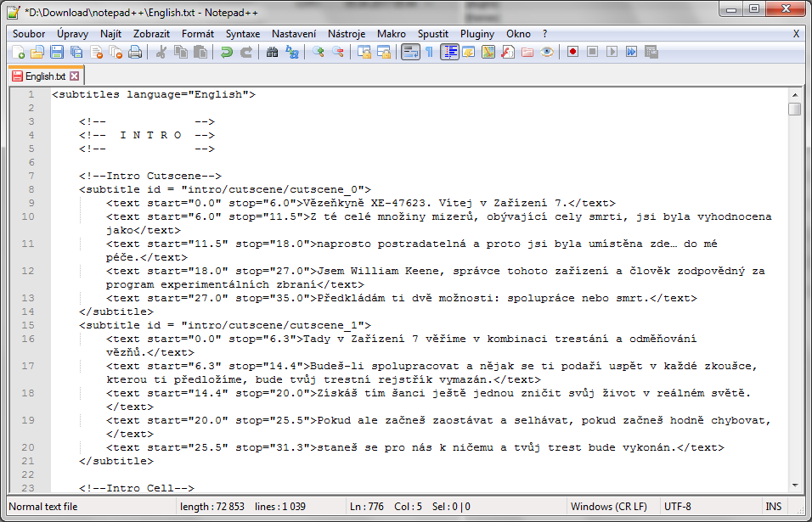Toggle Show all characters pilcrow button

coord(429,53)
